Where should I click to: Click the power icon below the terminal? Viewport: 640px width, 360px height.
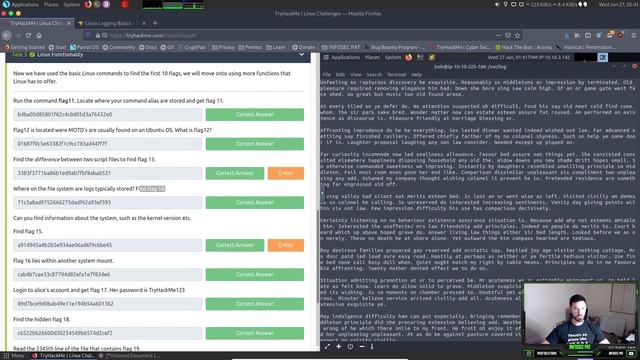pos(350,347)
